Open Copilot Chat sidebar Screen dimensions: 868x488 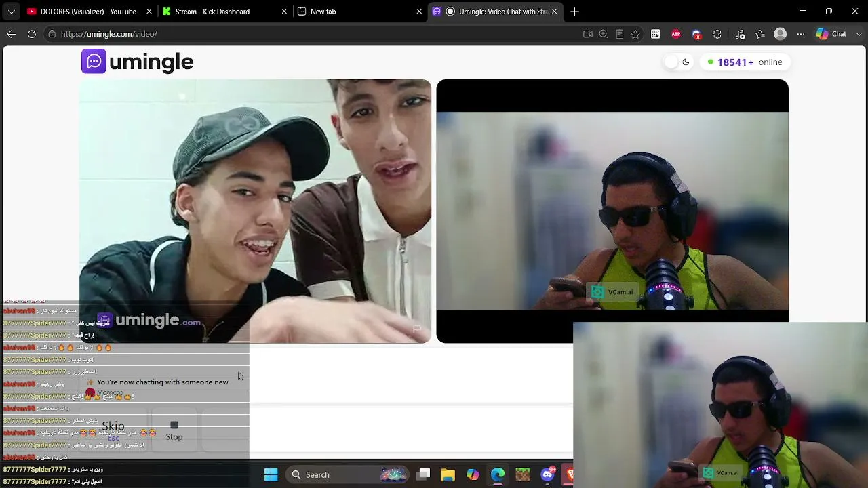pos(831,34)
